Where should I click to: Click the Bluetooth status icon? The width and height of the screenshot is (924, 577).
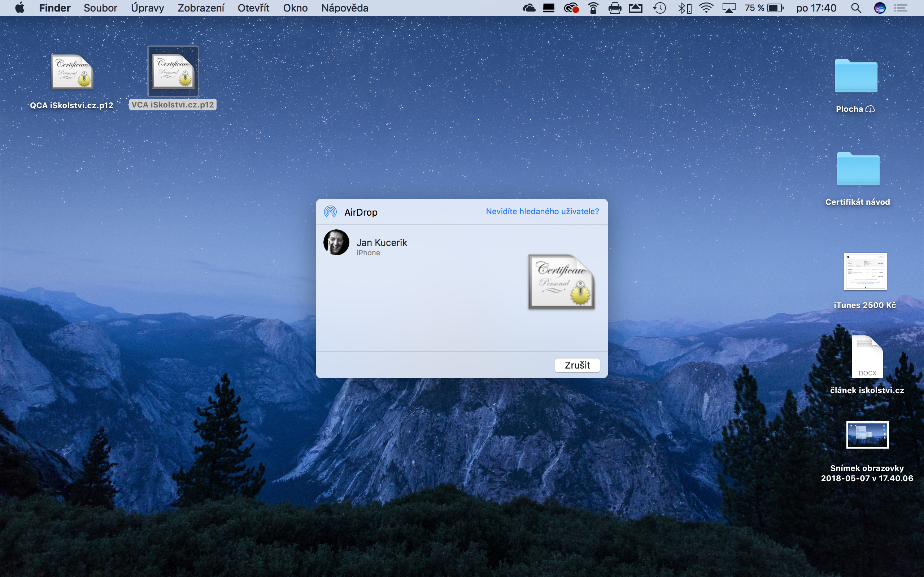click(x=684, y=8)
